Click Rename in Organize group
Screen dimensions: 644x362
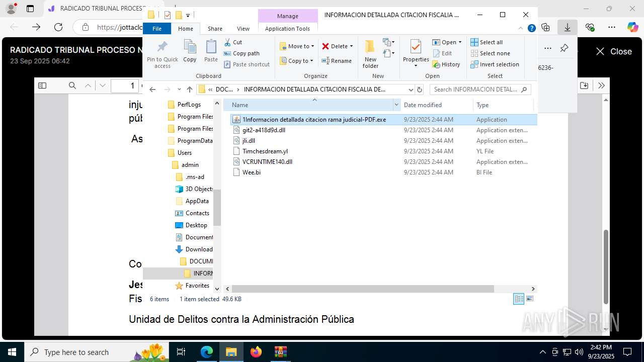point(337,61)
